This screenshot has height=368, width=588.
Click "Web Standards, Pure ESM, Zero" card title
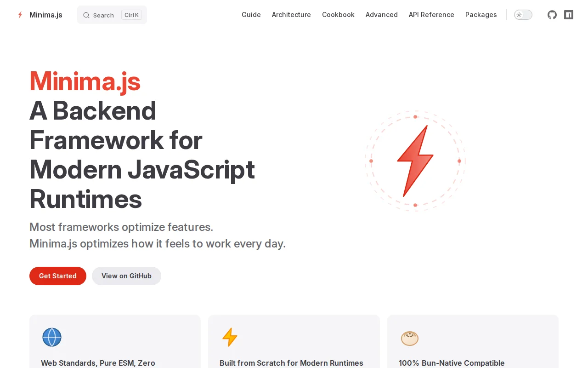pyautogui.click(x=98, y=363)
